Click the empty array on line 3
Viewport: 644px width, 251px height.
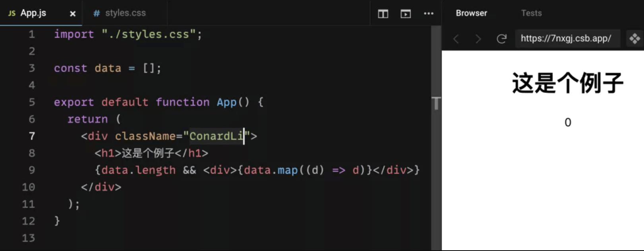[x=149, y=68]
